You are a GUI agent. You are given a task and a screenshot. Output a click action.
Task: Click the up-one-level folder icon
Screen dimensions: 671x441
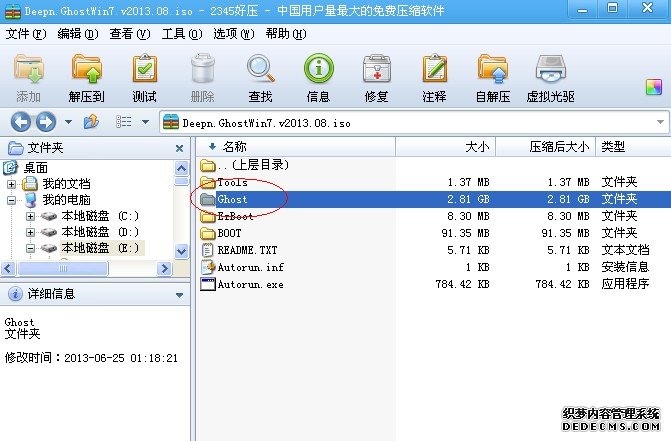[91, 122]
